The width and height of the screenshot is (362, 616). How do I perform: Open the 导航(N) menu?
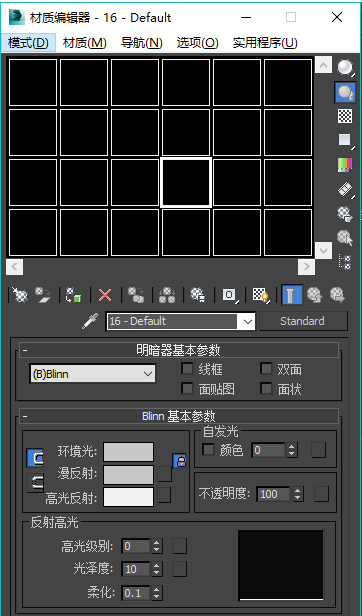coord(141,43)
